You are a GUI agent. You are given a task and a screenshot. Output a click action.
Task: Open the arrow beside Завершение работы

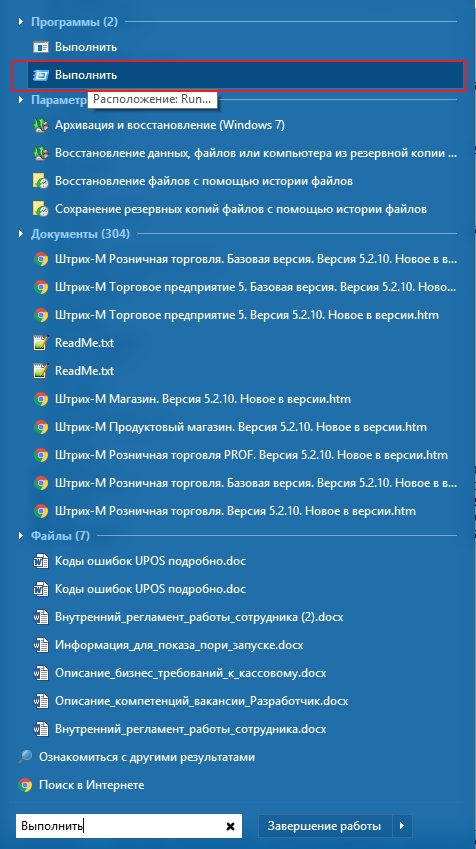(x=402, y=826)
